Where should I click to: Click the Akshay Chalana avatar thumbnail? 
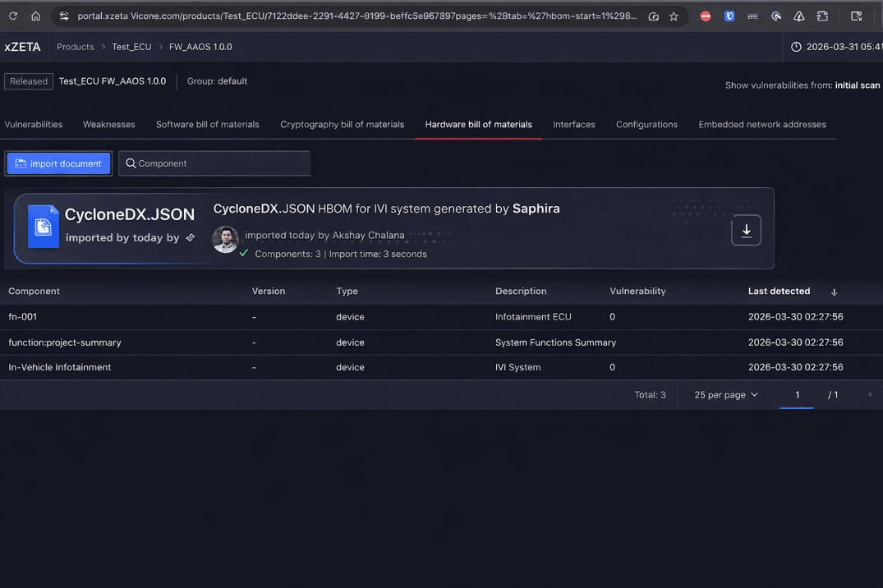225,239
